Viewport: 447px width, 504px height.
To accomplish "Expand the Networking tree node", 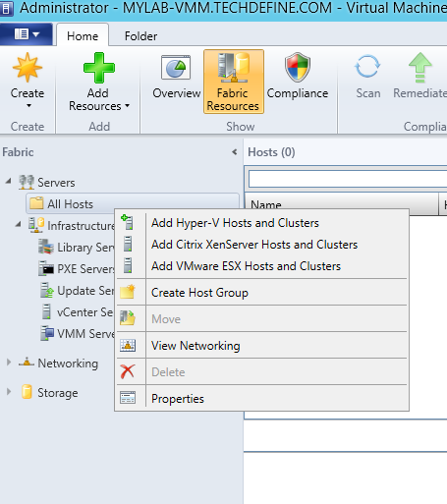I will pyautogui.click(x=9, y=363).
